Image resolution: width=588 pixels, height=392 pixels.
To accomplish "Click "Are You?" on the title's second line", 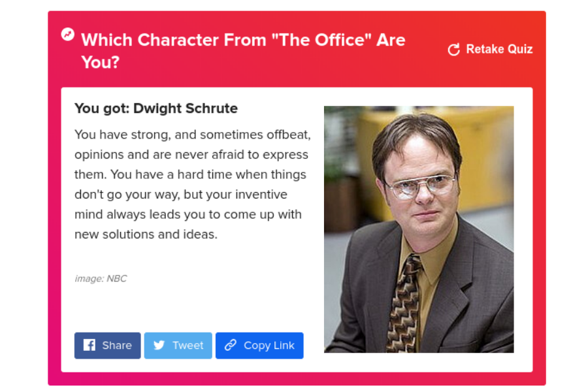I will tap(101, 62).
